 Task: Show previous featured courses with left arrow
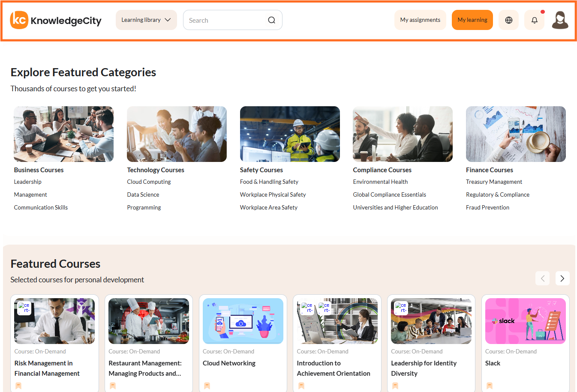pyautogui.click(x=543, y=278)
